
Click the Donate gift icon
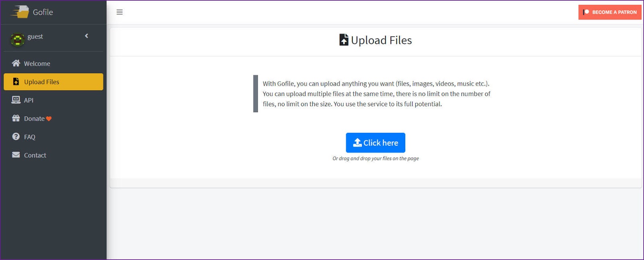pyautogui.click(x=16, y=118)
